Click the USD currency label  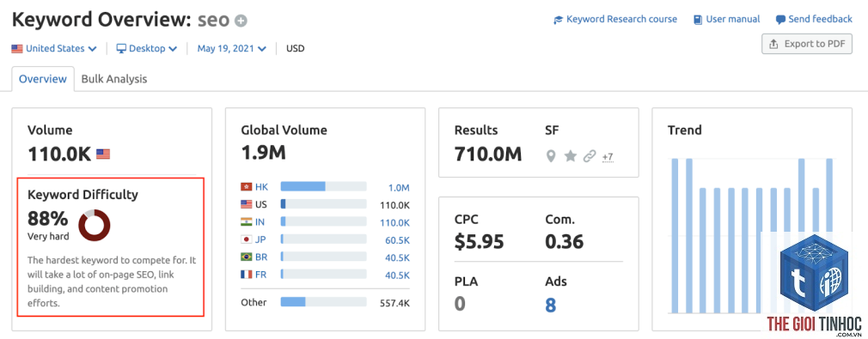295,49
